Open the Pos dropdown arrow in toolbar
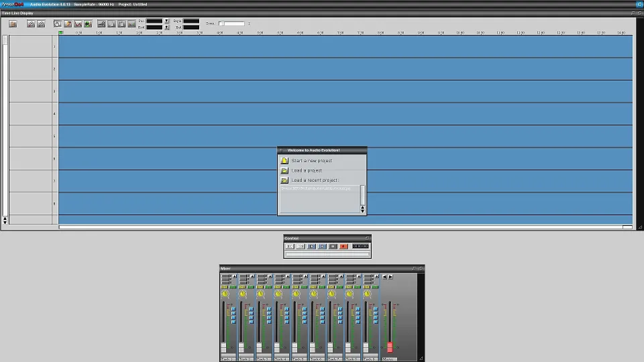The image size is (644, 362). coord(166,21)
